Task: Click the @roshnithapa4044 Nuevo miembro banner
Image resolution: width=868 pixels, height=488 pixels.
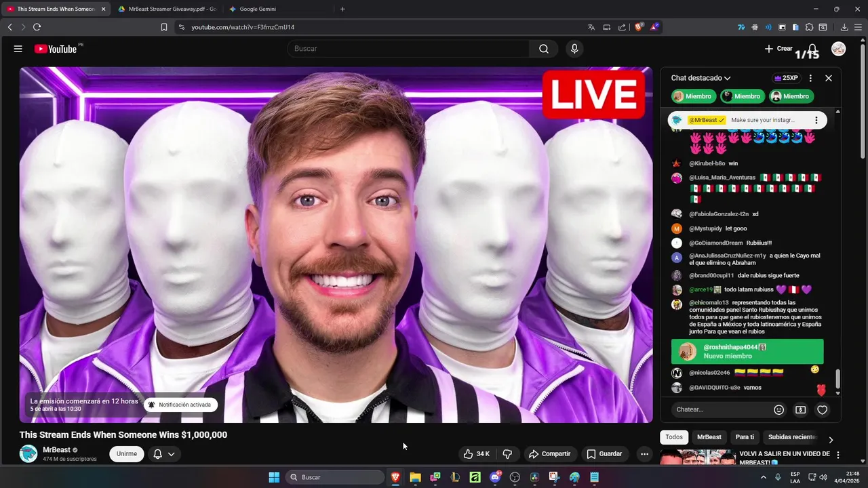Action: pyautogui.click(x=747, y=352)
